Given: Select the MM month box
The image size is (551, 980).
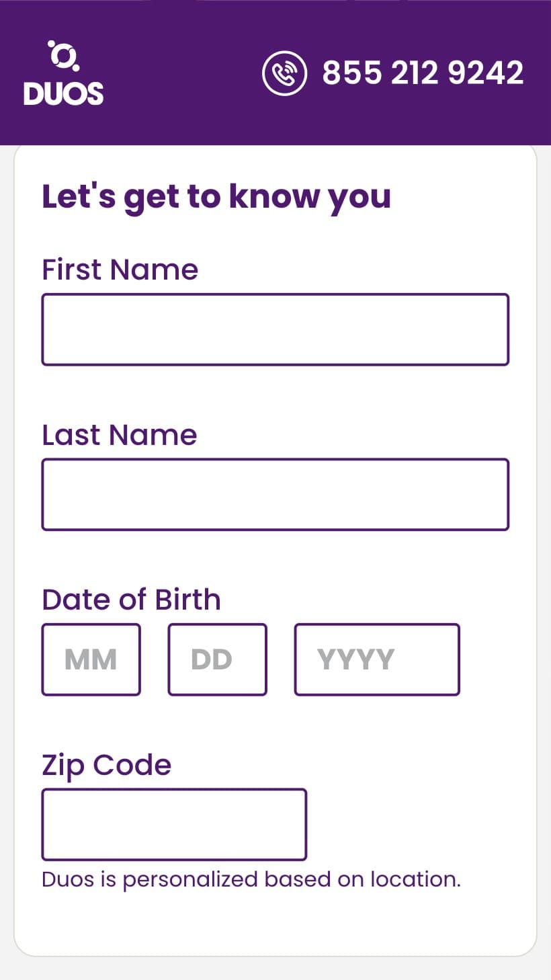Looking at the screenshot, I should click(x=91, y=659).
